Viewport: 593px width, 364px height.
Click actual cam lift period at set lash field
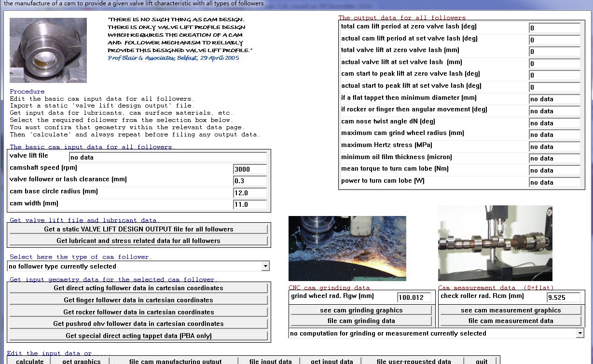(x=554, y=40)
